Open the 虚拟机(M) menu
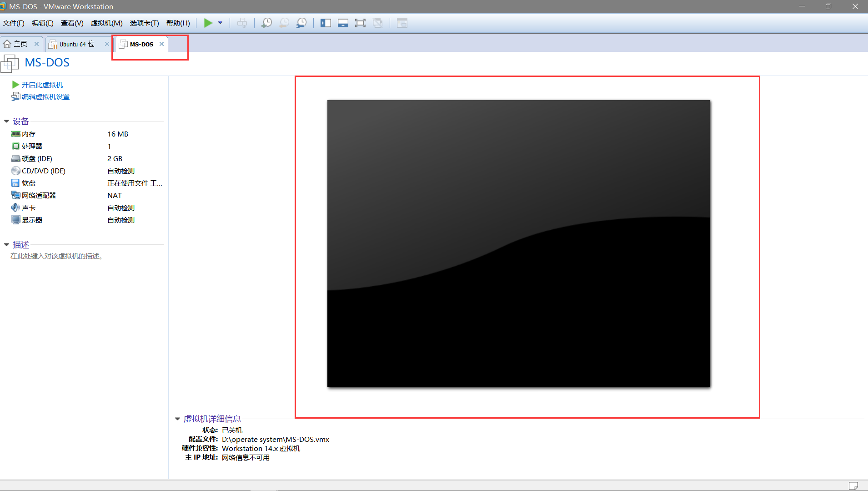 coord(107,23)
